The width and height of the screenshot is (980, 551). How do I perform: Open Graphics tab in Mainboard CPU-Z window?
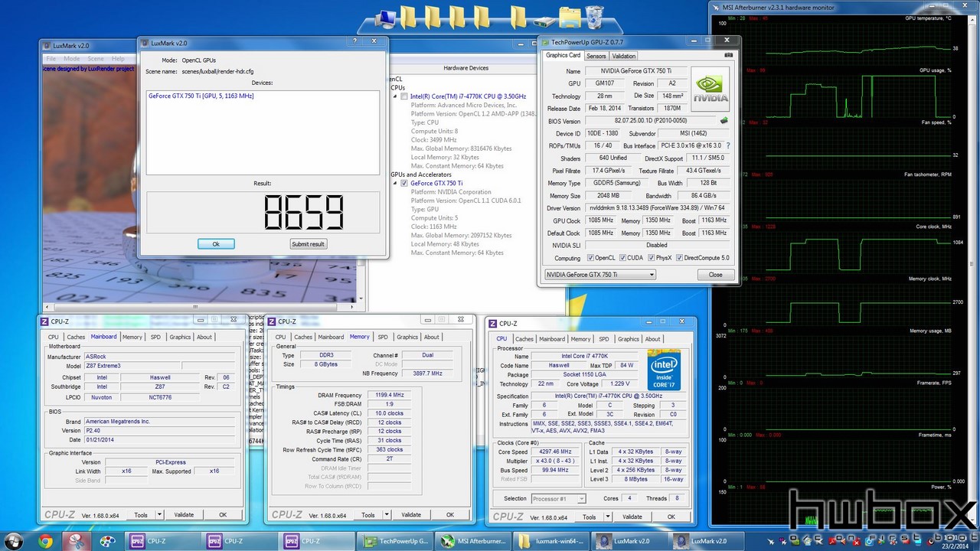click(180, 337)
